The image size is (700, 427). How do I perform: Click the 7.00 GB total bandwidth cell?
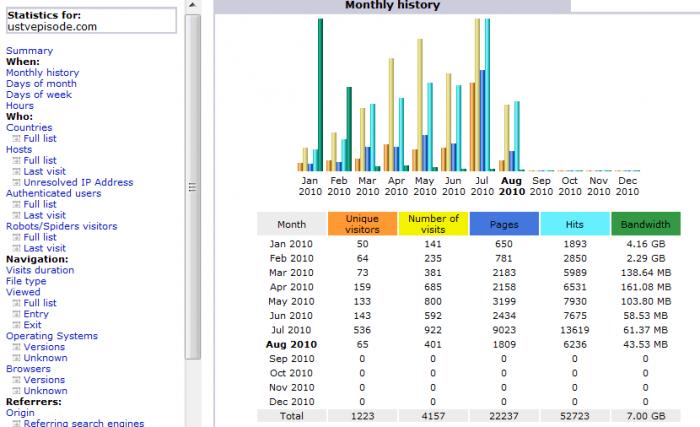646,416
